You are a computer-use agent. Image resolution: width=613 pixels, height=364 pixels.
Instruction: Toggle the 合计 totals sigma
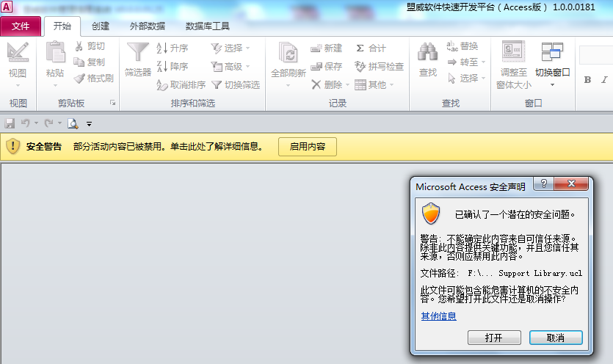pos(371,48)
